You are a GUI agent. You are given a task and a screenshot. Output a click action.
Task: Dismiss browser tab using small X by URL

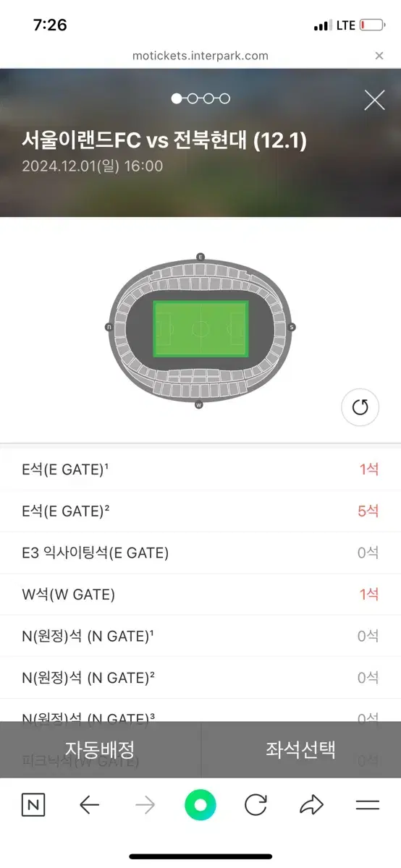(379, 56)
